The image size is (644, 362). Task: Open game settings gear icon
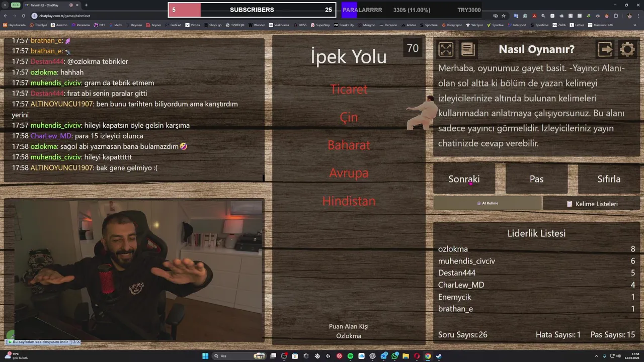627,49
